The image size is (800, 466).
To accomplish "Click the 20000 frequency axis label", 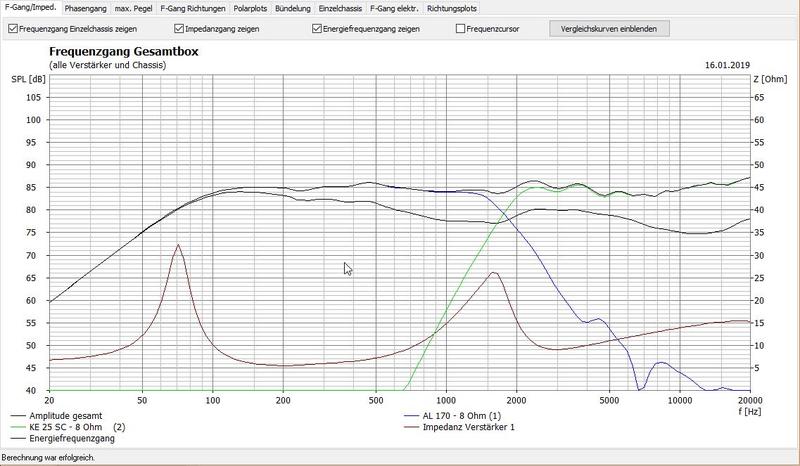I will pyautogui.click(x=750, y=401).
